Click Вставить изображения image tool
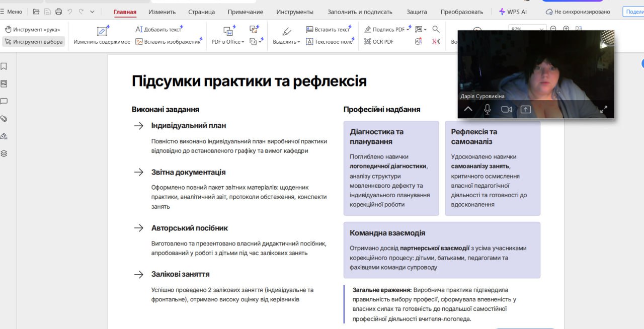644x329 pixels. pyautogui.click(x=168, y=42)
